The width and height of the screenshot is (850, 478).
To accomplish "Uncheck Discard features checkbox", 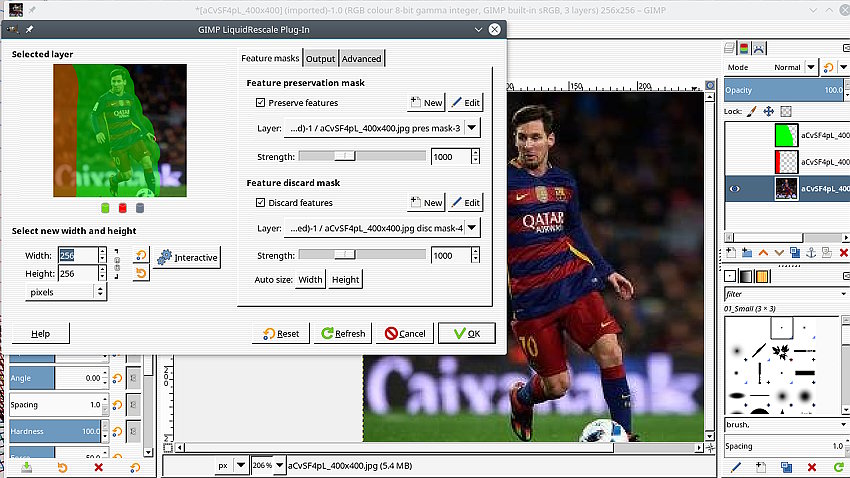I will (x=260, y=202).
